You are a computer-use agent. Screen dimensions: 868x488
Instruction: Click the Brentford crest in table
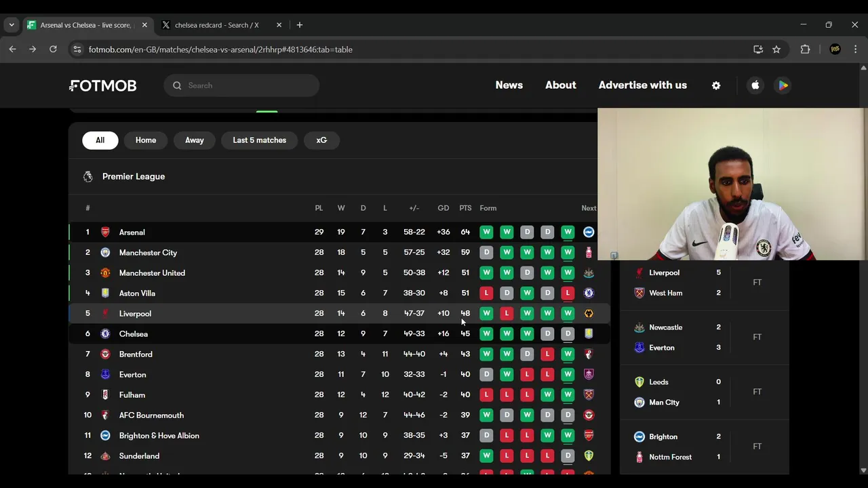(x=105, y=354)
